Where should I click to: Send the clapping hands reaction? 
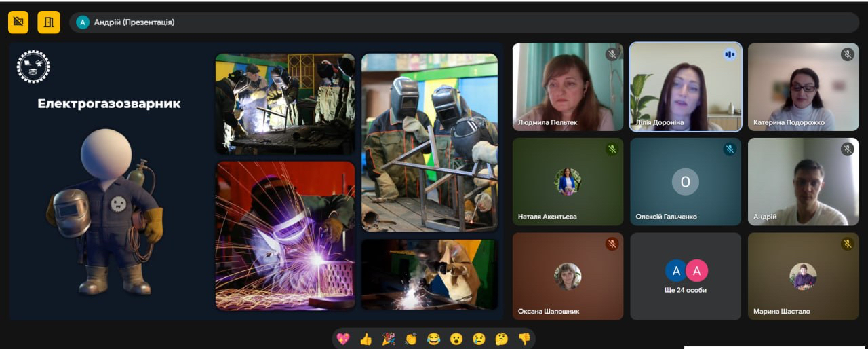click(411, 339)
